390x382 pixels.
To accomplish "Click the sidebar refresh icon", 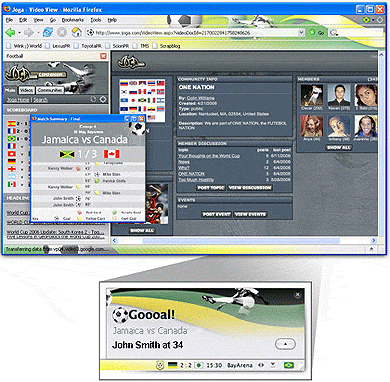I will point(93,99).
